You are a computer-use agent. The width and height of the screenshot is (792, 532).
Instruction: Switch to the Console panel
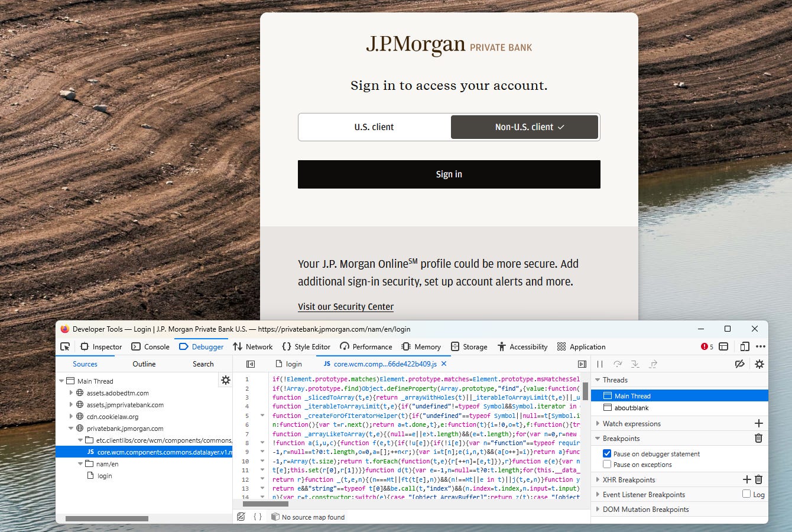click(150, 346)
